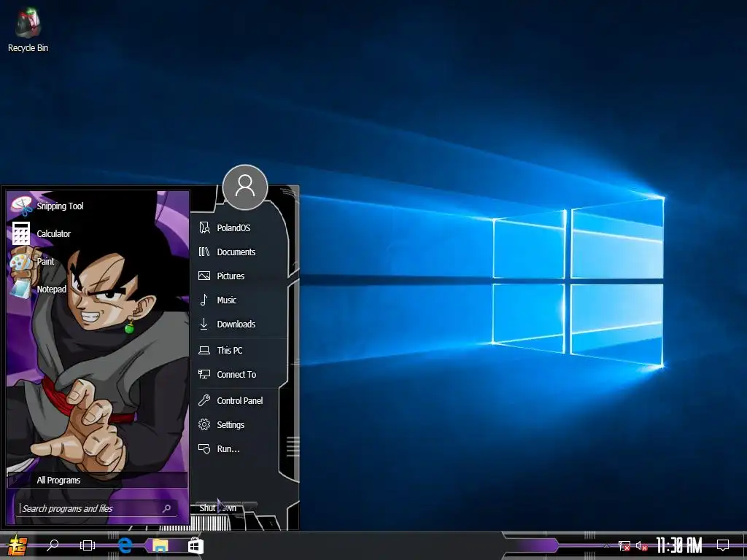This screenshot has width=747, height=560.
Task: Click the muted volume tray icon
Action: (642, 545)
